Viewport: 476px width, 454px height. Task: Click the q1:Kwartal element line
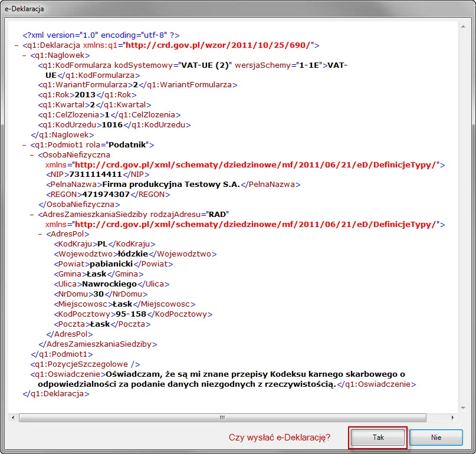[x=94, y=105]
